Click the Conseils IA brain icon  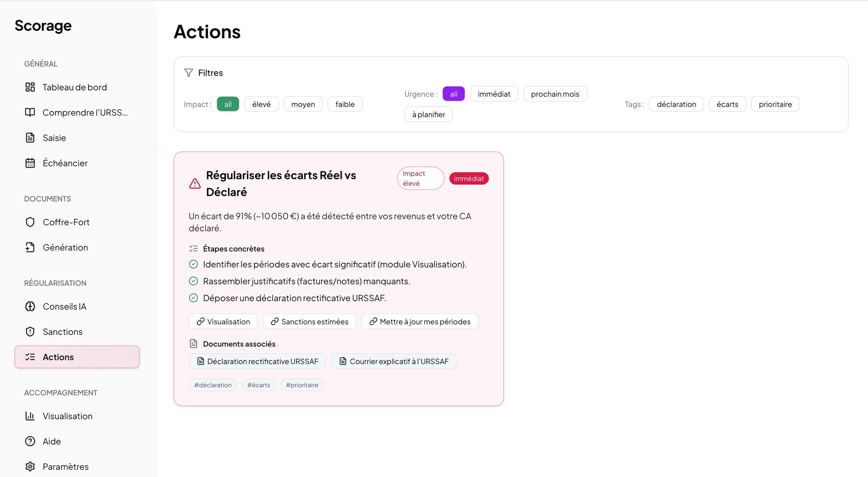[30, 306]
